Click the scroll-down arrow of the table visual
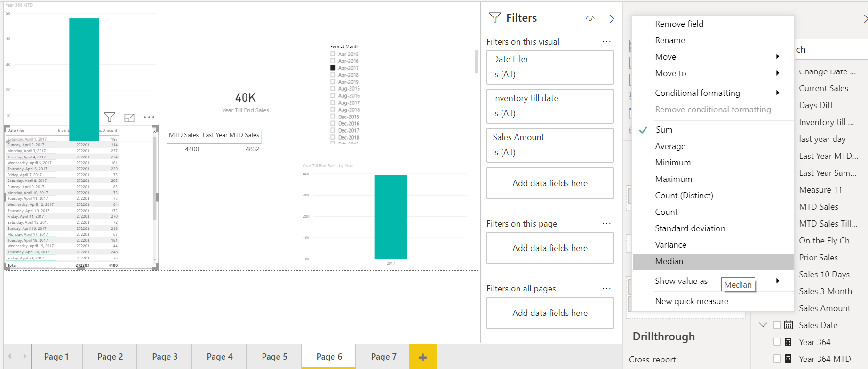 tap(154, 259)
